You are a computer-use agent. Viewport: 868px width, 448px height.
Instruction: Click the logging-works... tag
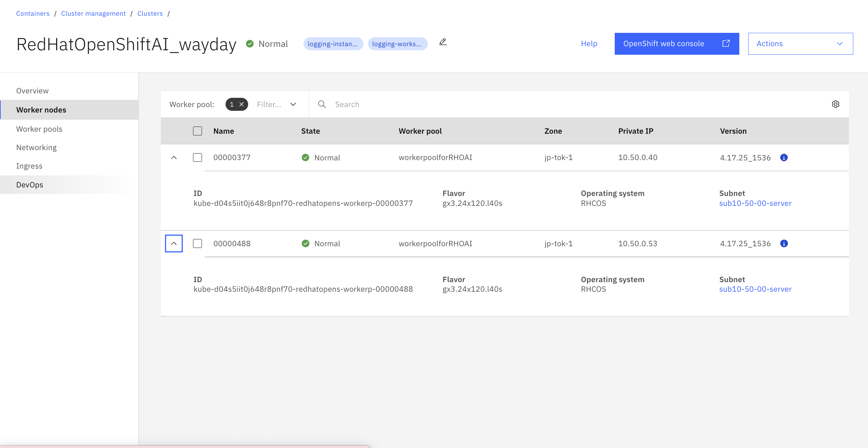tap(397, 44)
